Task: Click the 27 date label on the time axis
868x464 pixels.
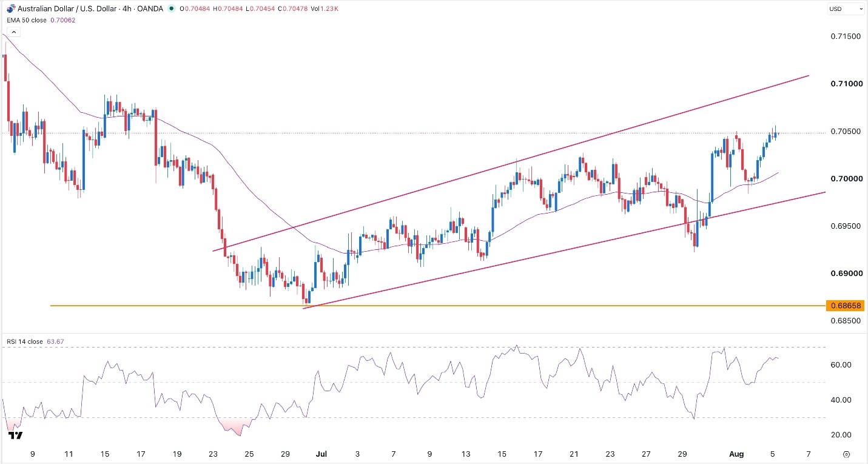Action: (646, 454)
